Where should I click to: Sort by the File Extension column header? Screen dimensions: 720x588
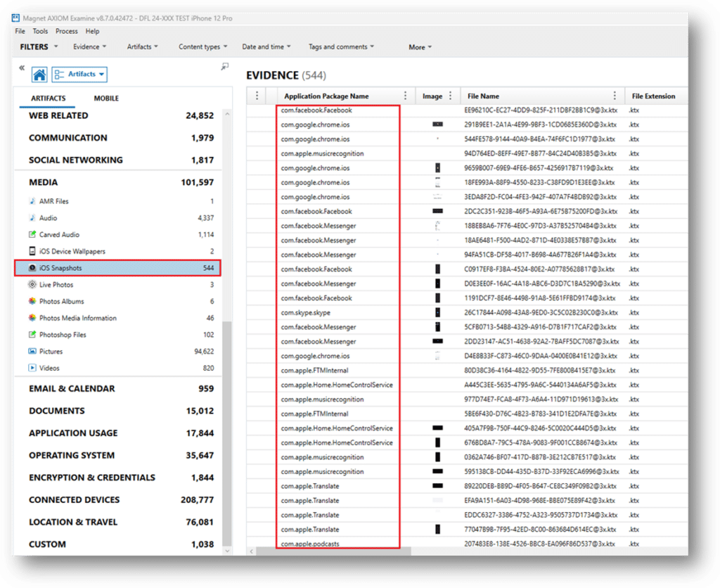pos(653,96)
